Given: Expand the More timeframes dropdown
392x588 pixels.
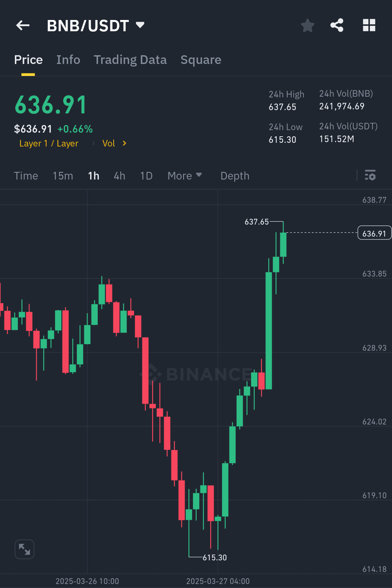Looking at the screenshot, I should [184, 176].
